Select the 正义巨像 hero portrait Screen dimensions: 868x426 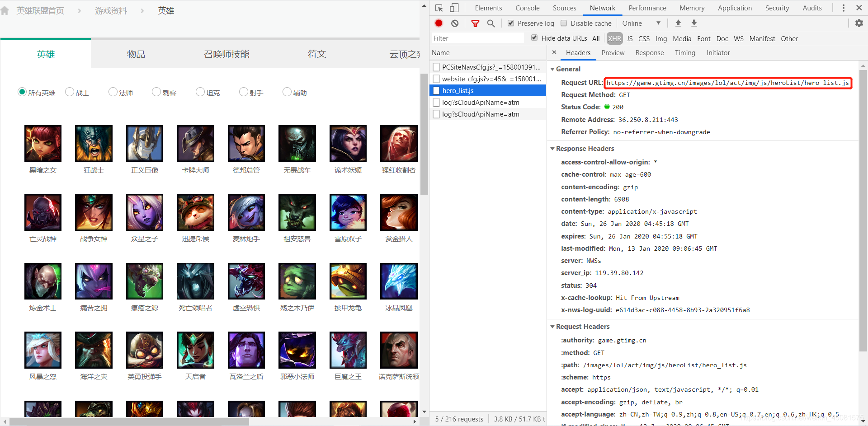pyautogui.click(x=145, y=143)
